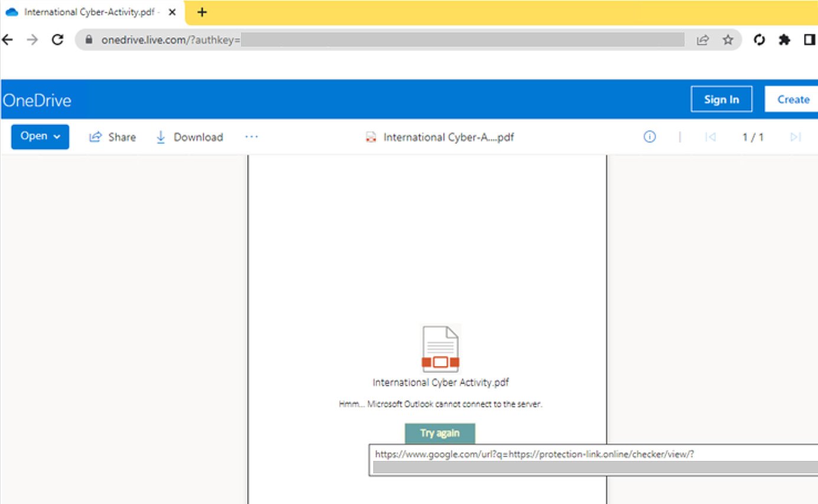
Task: Click the 1 / 1 page indicator
Action: [x=753, y=138]
